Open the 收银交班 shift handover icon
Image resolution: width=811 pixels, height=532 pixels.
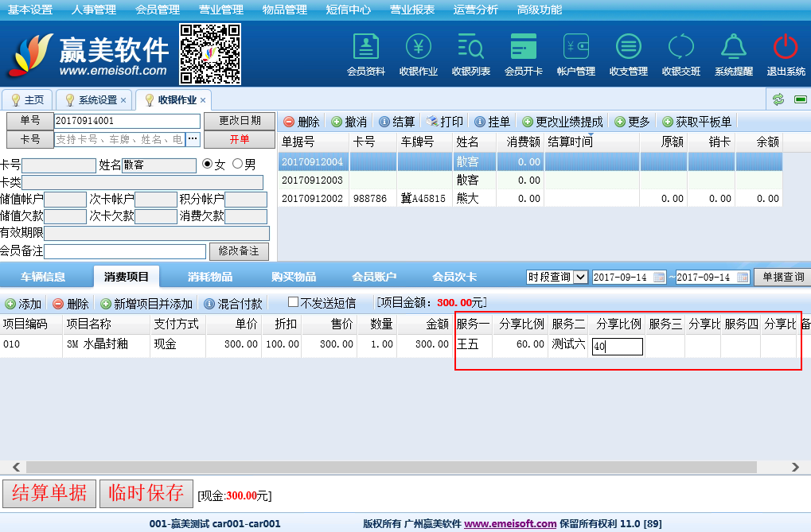(x=680, y=49)
